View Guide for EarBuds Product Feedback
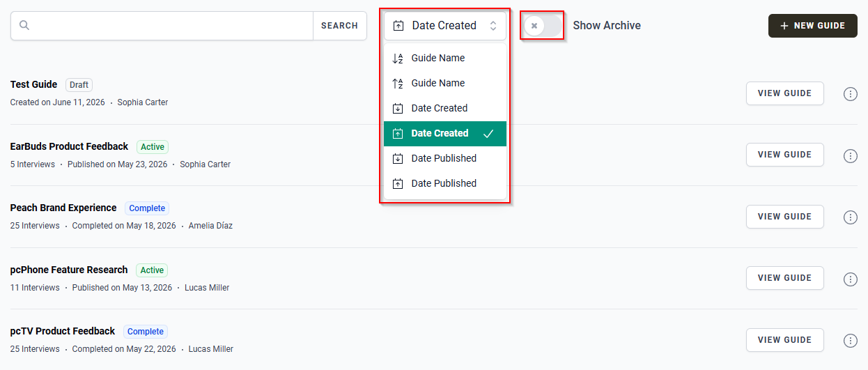 [784, 155]
